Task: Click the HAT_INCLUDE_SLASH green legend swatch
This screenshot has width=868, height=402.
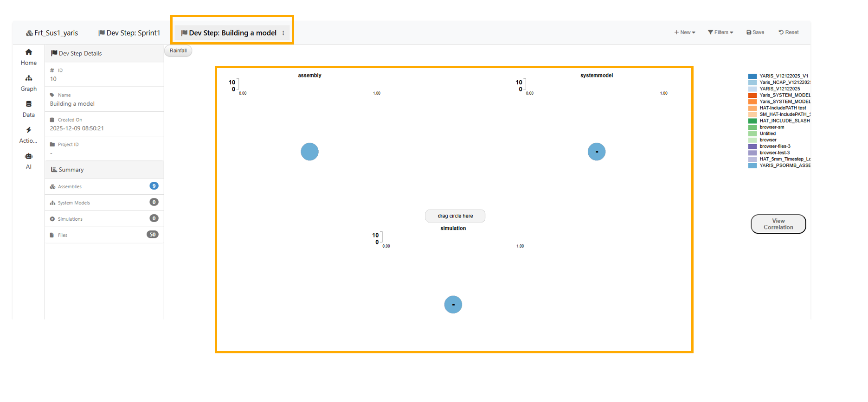Action: [x=752, y=121]
